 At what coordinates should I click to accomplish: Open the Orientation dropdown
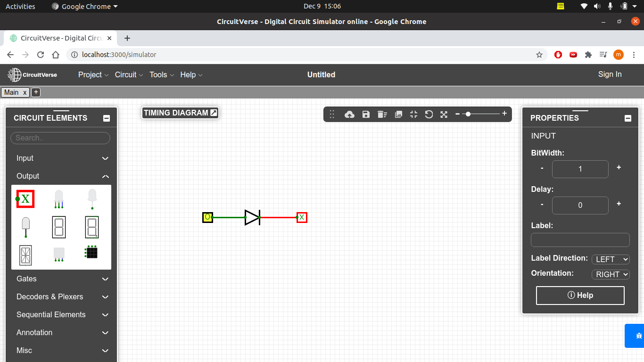[x=611, y=274]
